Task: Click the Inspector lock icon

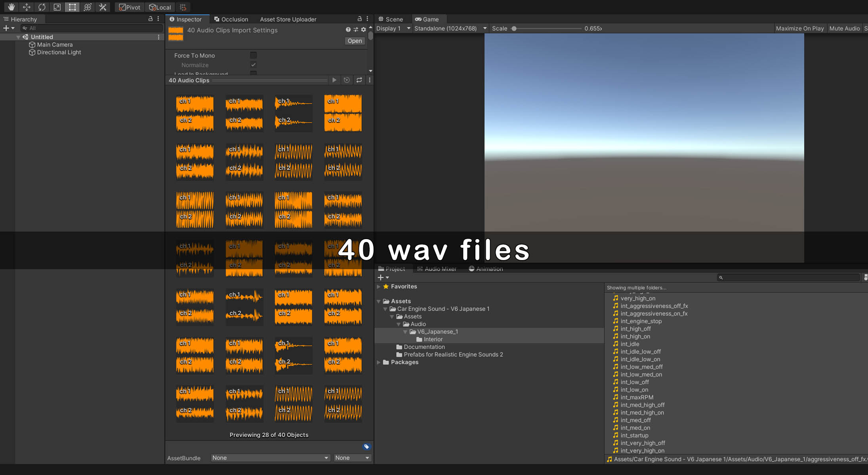Action: point(359,19)
